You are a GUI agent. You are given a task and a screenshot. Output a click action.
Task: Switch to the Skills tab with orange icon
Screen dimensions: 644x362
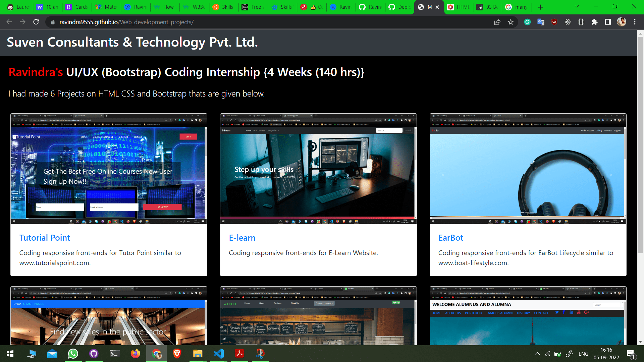[x=224, y=7]
